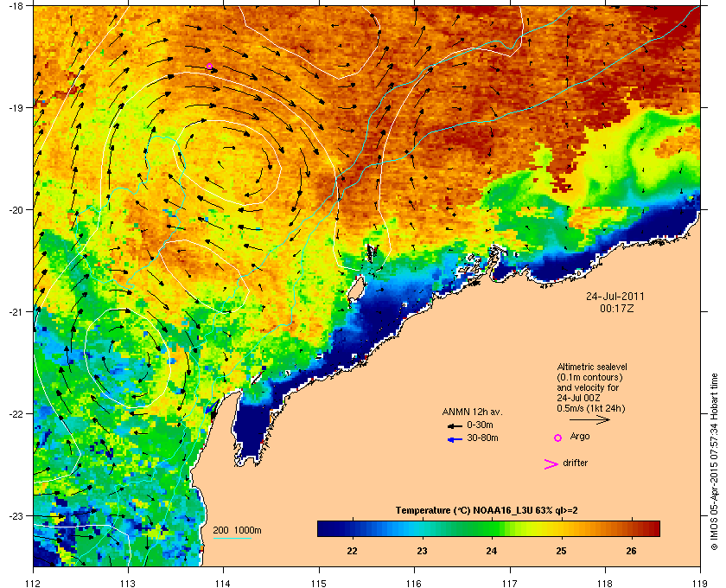This screenshot has width=726, height=588.
Task: Click the magenta Argo circle in the legend
Action: click(558, 438)
